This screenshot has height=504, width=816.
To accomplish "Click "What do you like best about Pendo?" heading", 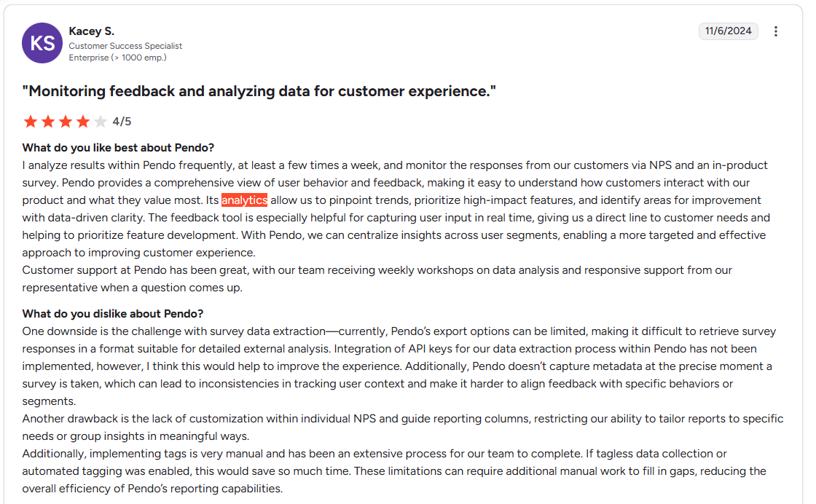I will pyautogui.click(x=118, y=148).
